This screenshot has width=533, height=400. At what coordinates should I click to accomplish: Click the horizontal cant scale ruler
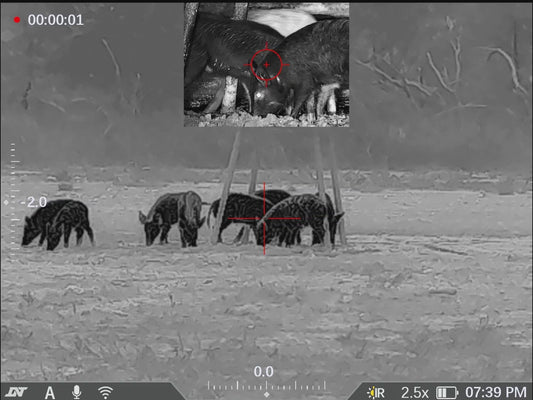pyautogui.click(x=266, y=386)
